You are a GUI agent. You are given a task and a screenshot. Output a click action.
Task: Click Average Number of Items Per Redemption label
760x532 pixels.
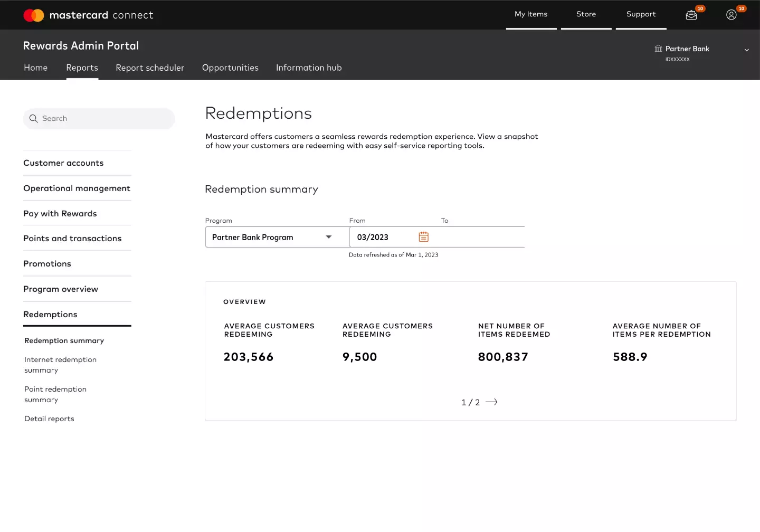662,330
